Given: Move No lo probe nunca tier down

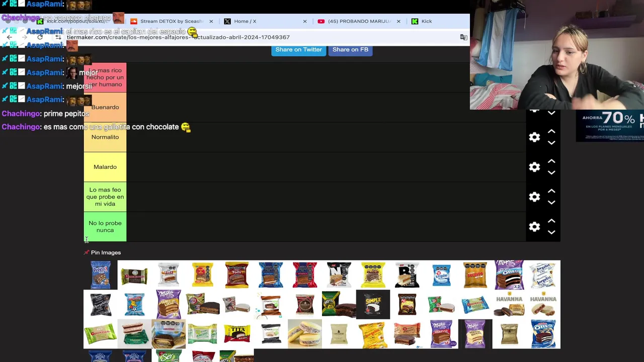Looking at the screenshot, I should coord(551,232).
